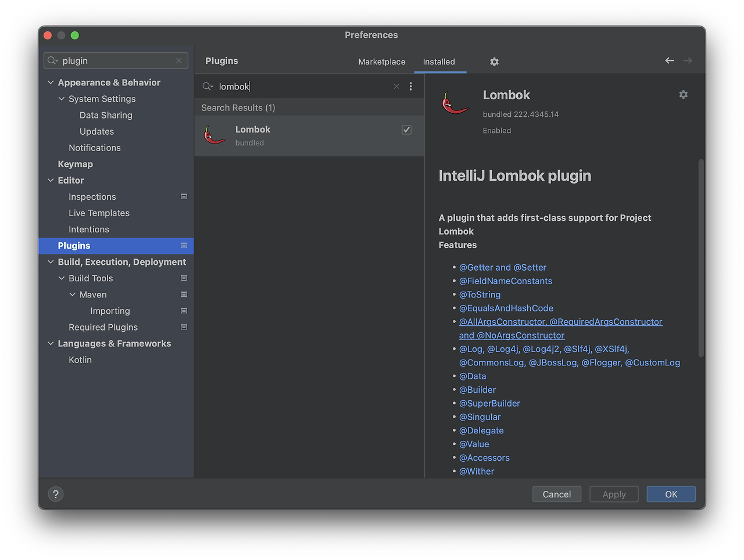This screenshot has height=560, width=744.
Task: Open the @EqualsAndHashCode link
Action: 506,308
